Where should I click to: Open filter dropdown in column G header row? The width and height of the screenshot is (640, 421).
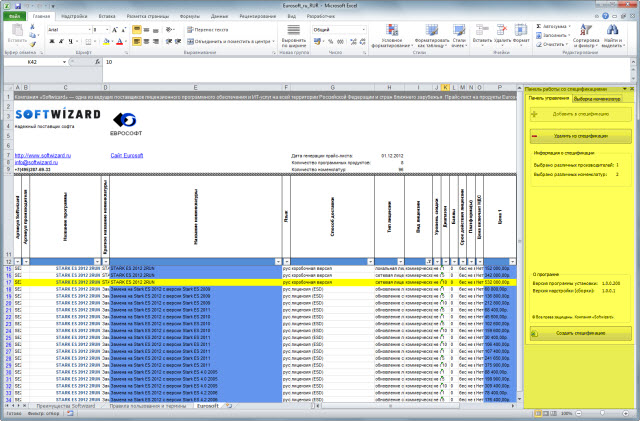[x=370, y=262]
